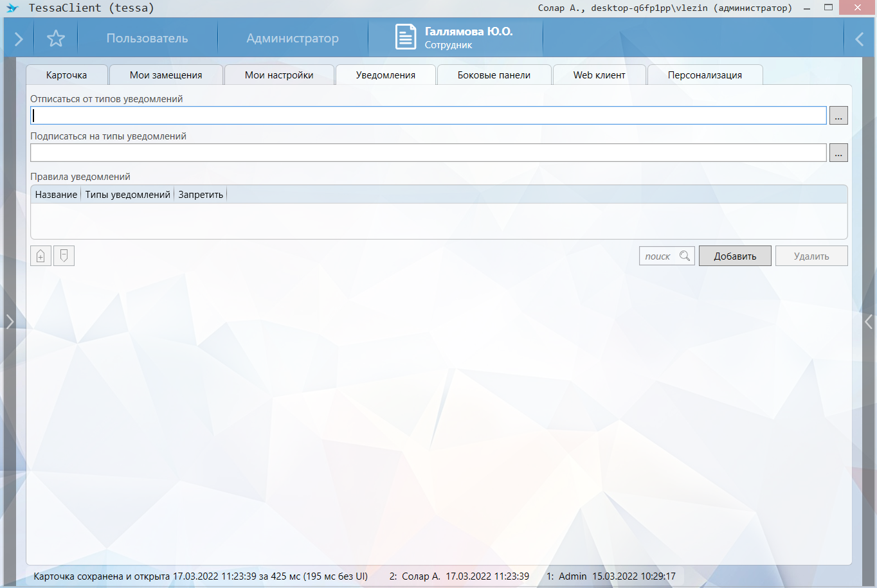Expand left panel with top-left chevron
This screenshot has height=588, width=877.
pos(19,39)
